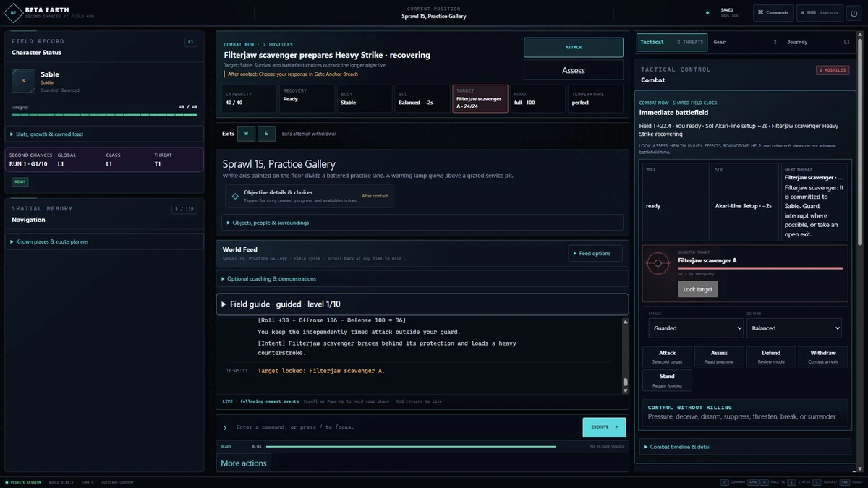
Task: Click the green READY badge under Second Chances
Action: pos(20,182)
